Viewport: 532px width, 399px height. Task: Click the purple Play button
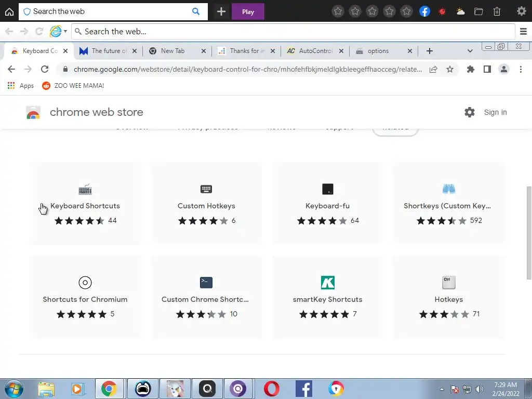pos(248,11)
